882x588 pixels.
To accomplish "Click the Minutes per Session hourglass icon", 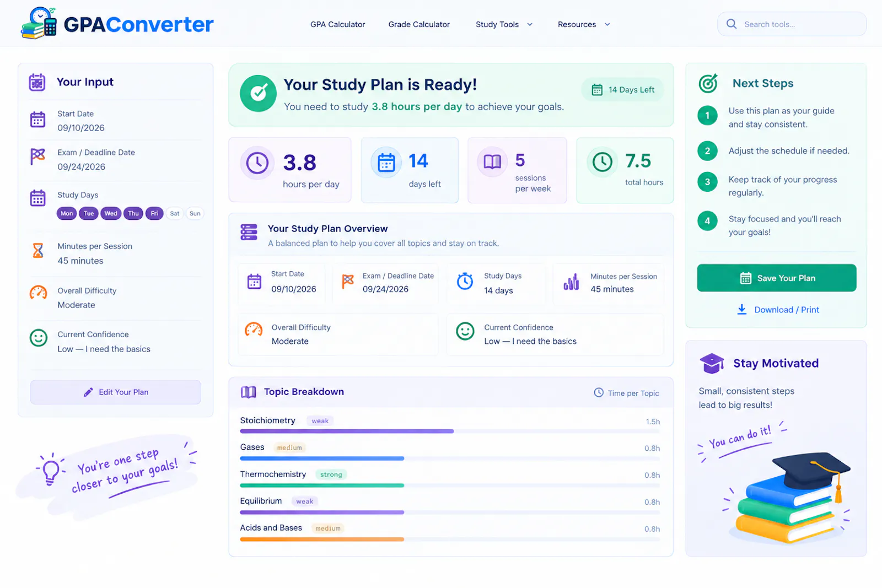I will tap(38, 251).
